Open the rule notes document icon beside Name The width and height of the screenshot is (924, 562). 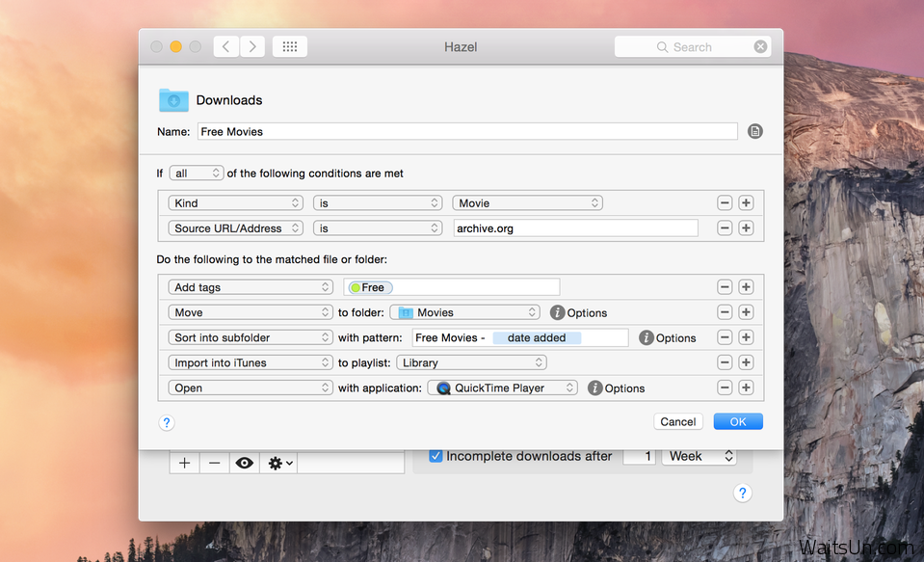click(x=754, y=131)
